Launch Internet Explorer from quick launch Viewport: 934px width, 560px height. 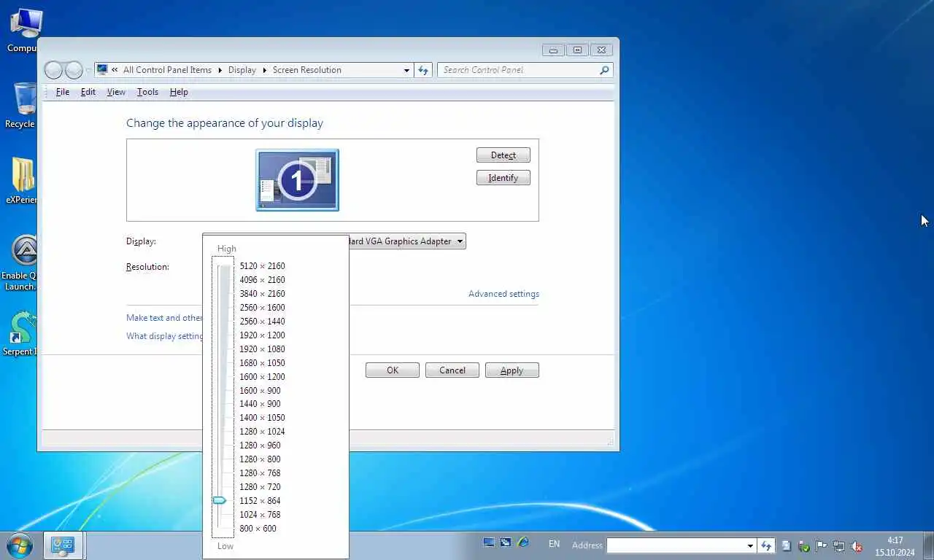pos(522,543)
